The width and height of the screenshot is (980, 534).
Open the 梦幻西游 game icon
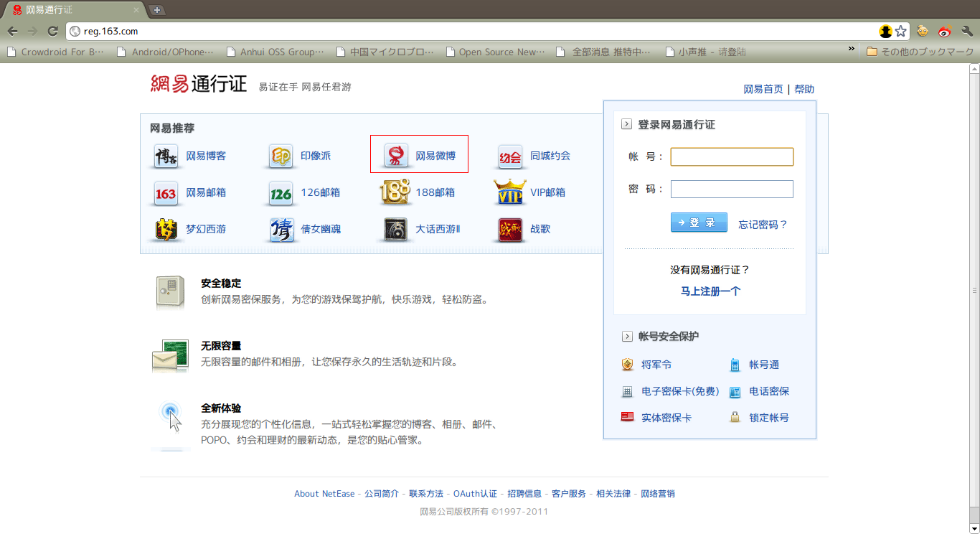click(166, 229)
